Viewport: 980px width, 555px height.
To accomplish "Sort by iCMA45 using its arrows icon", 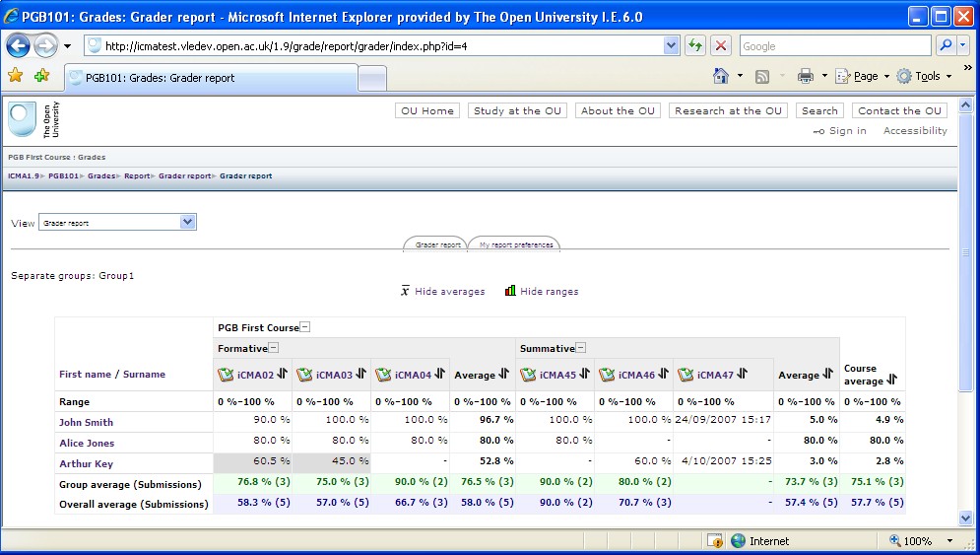I will (x=584, y=374).
